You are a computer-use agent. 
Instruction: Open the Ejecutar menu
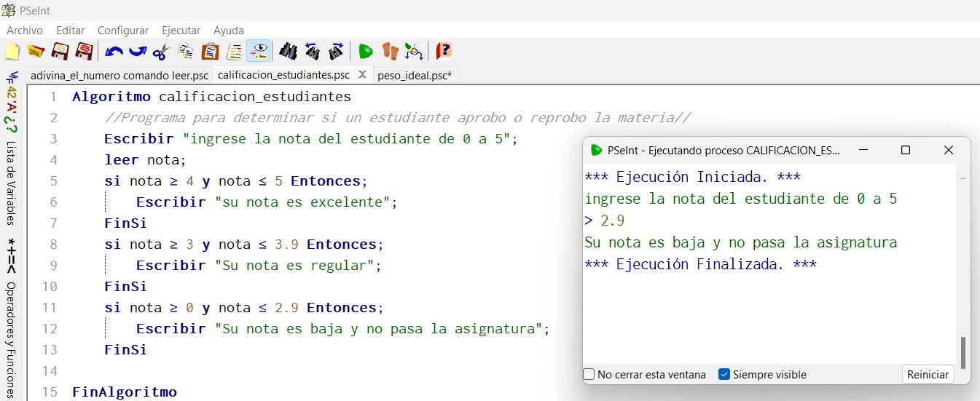181,31
